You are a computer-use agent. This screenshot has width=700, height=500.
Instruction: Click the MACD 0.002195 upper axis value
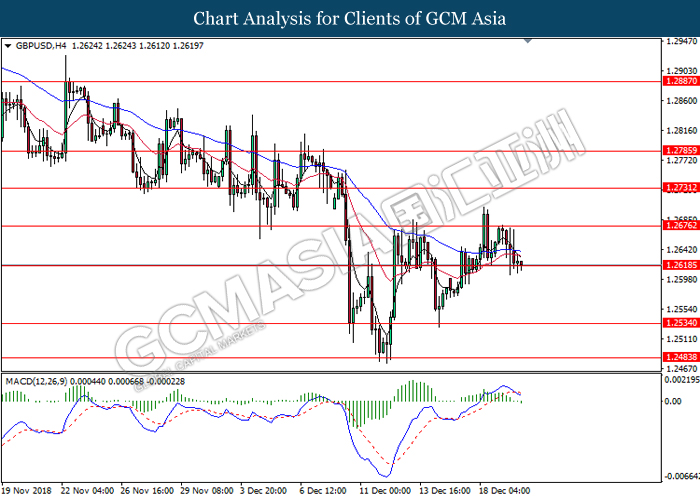tap(682, 379)
